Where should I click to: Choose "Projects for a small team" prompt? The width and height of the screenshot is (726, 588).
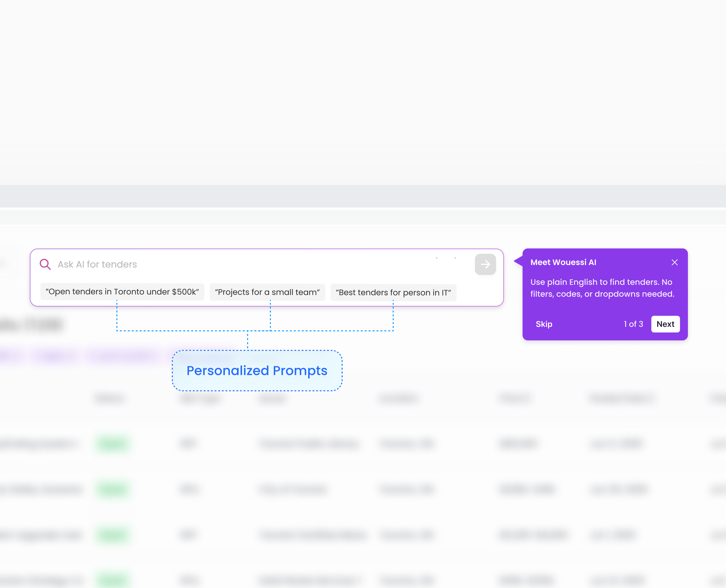[x=267, y=292]
